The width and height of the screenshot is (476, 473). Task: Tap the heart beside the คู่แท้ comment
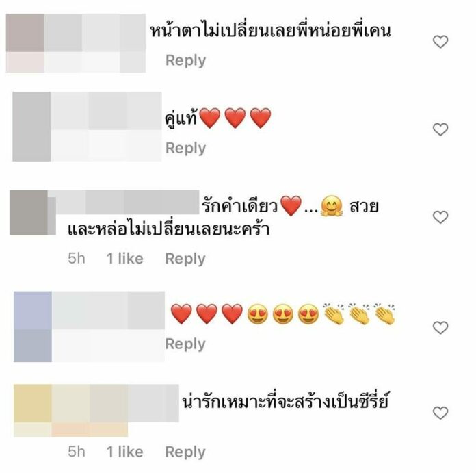click(x=440, y=129)
